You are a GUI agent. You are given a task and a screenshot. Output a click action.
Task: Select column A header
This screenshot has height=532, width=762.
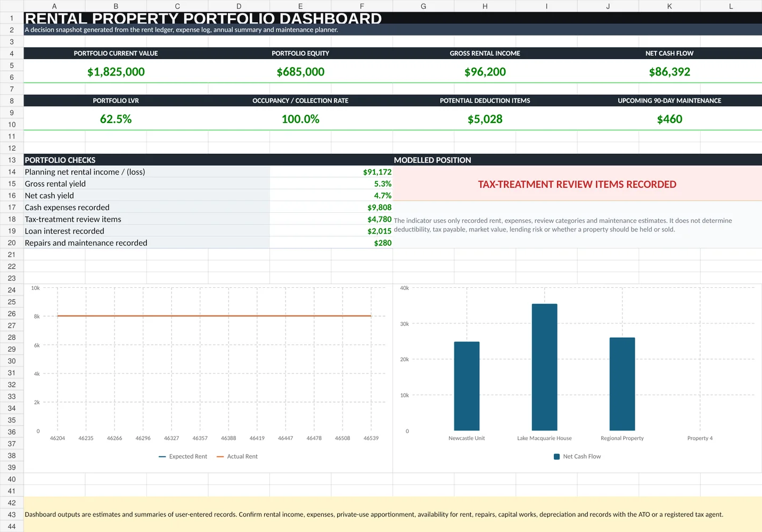tap(54, 6)
